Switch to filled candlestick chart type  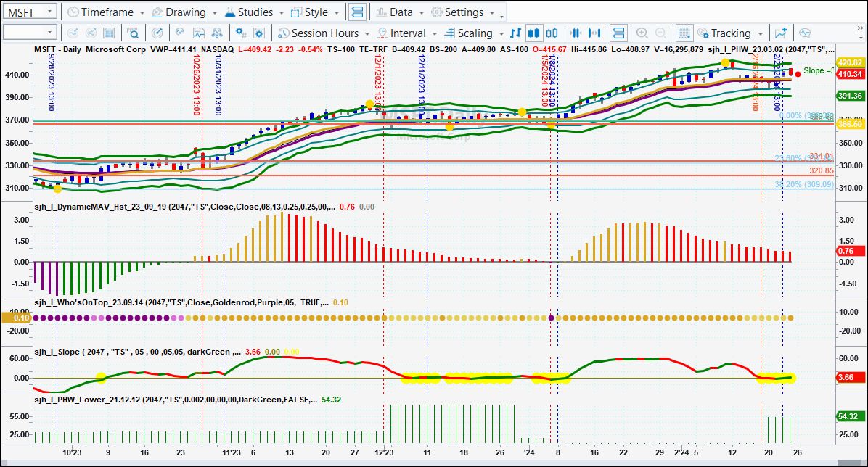533,33
